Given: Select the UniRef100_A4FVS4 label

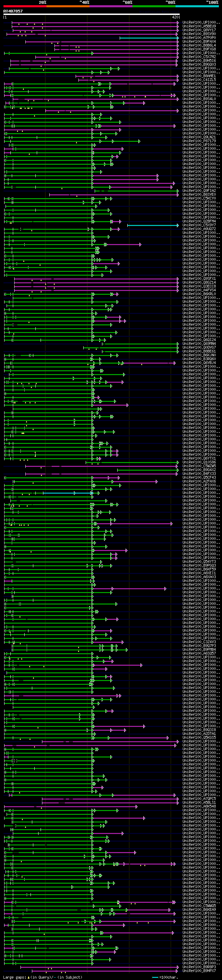Looking at the screenshot, I should pyautogui.click(x=199, y=290).
